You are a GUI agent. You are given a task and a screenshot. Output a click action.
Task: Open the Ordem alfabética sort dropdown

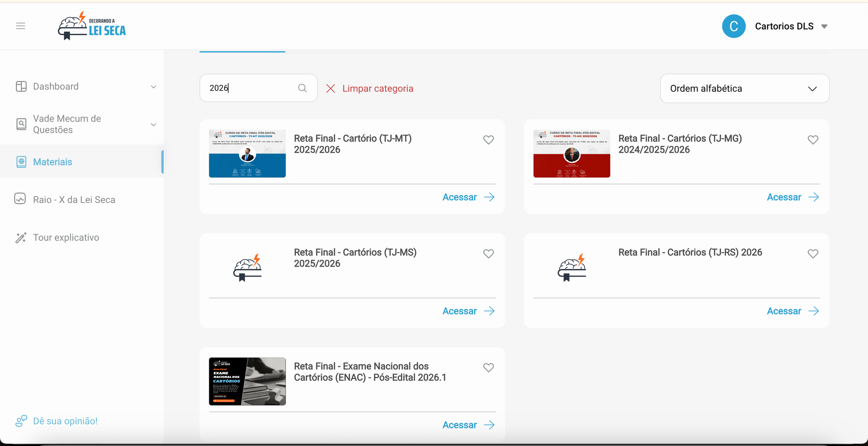point(744,89)
